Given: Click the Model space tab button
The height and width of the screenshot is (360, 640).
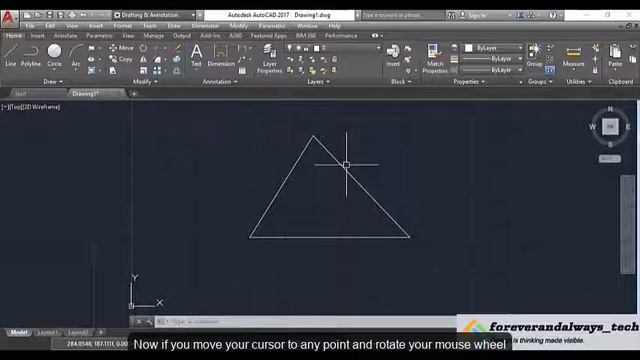Looking at the screenshot, I should (19, 332).
